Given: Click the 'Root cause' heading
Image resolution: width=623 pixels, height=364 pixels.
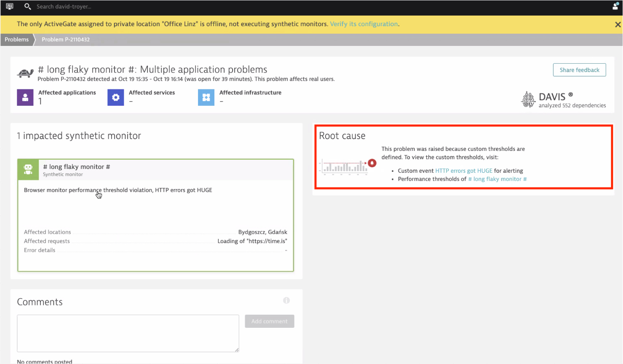Looking at the screenshot, I should coord(342,136).
